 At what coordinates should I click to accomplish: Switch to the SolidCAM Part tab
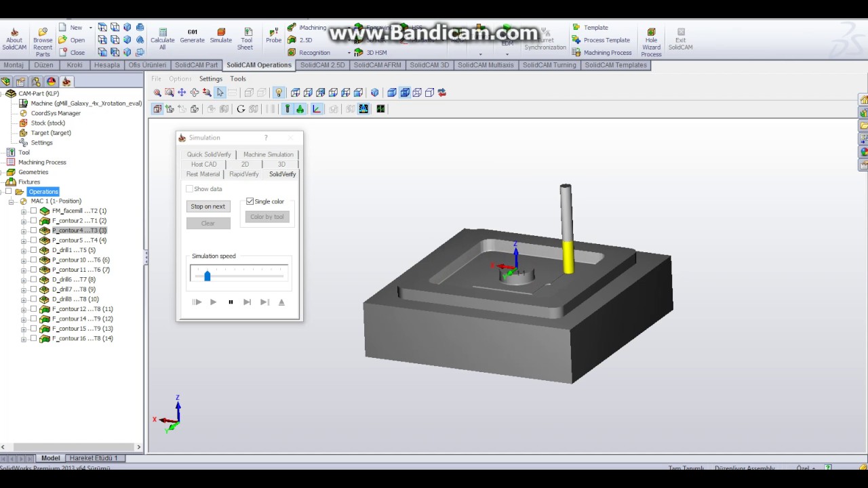196,65
